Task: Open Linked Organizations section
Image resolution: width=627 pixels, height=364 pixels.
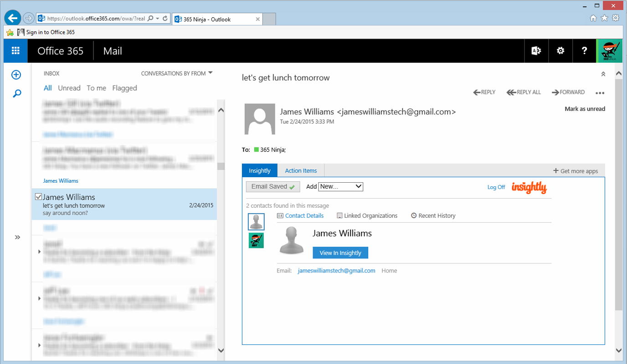Action: [x=367, y=215]
